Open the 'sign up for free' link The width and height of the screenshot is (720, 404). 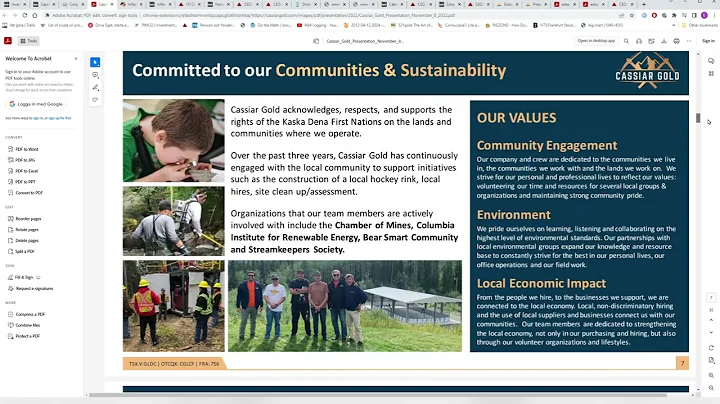[x=60, y=118]
